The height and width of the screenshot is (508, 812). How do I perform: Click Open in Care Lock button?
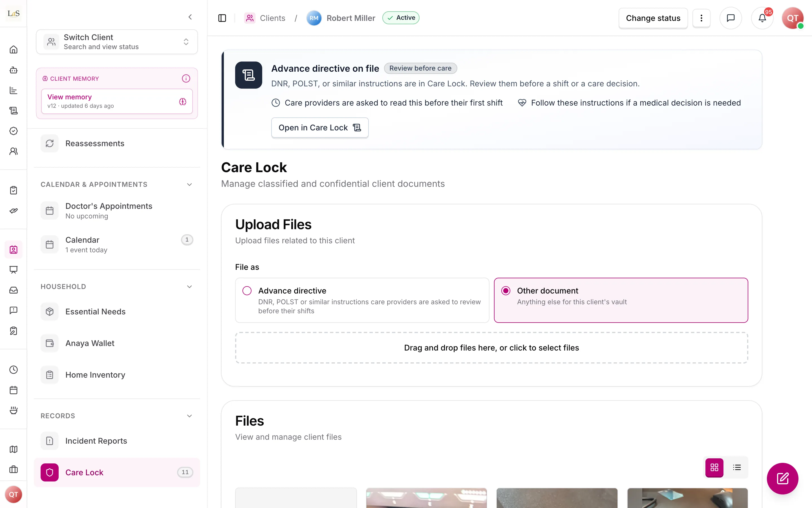tap(320, 128)
